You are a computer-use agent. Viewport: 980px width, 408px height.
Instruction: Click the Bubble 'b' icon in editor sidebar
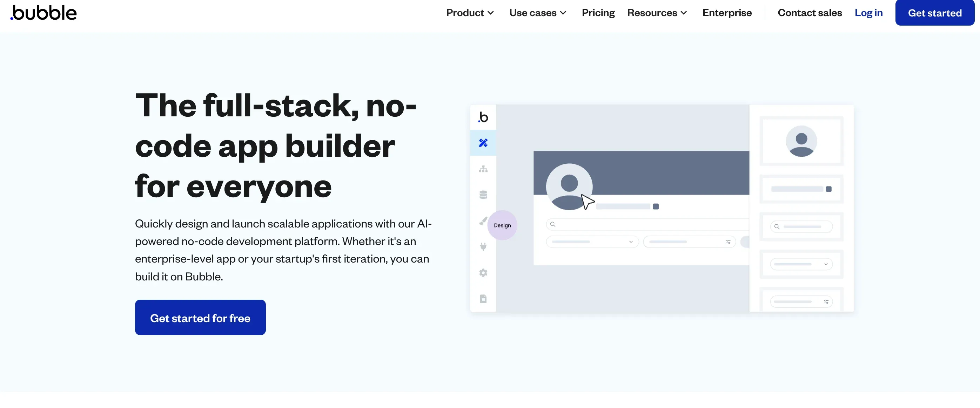click(483, 117)
